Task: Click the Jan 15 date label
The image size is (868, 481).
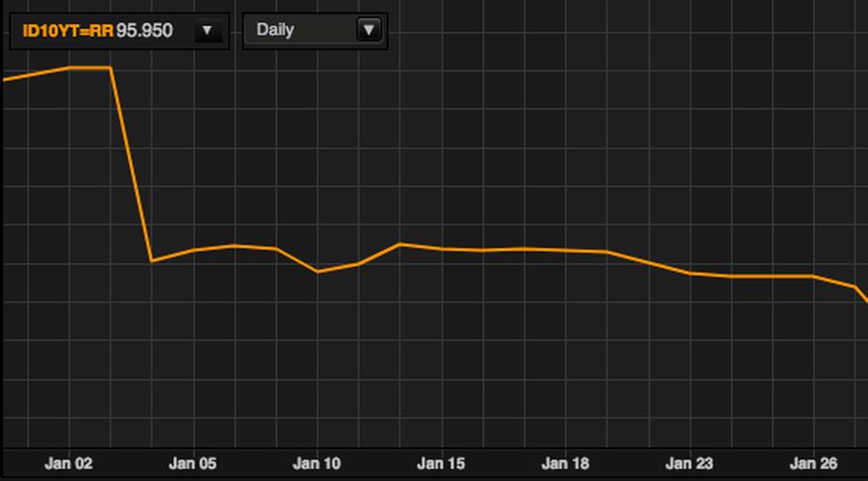Action: [x=441, y=464]
